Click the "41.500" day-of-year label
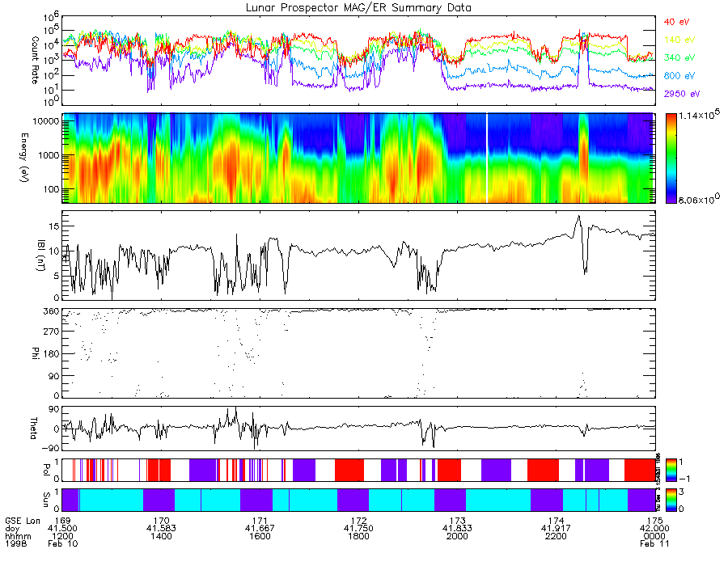728x566 pixels. coord(62,529)
